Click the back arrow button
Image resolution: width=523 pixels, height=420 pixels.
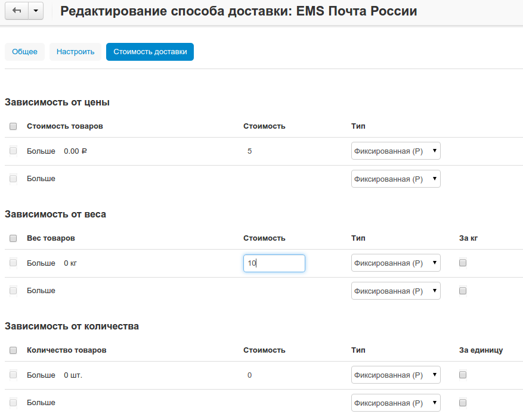[x=17, y=11]
